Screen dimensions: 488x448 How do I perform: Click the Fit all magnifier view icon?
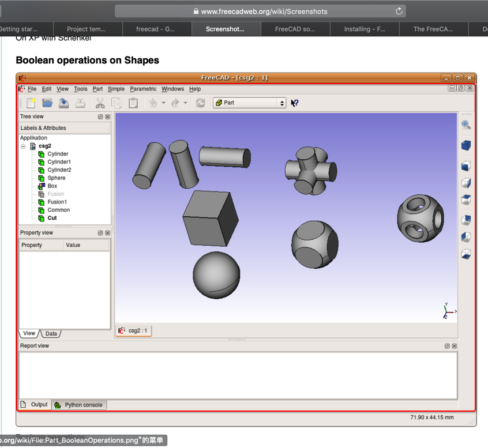click(466, 125)
